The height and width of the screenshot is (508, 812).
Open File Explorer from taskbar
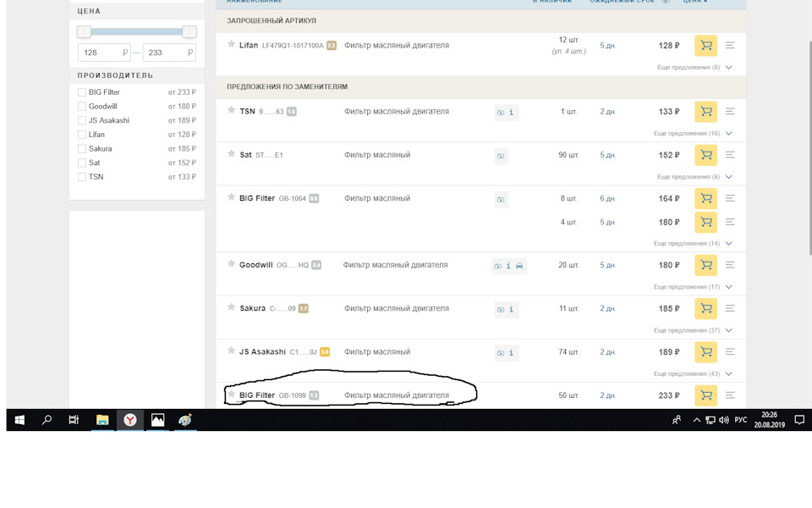[102, 420]
